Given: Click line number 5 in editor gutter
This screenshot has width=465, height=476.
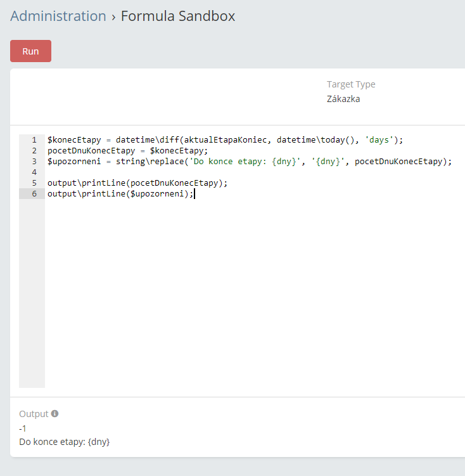Looking at the screenshot, I should click(x=34, y=183).
